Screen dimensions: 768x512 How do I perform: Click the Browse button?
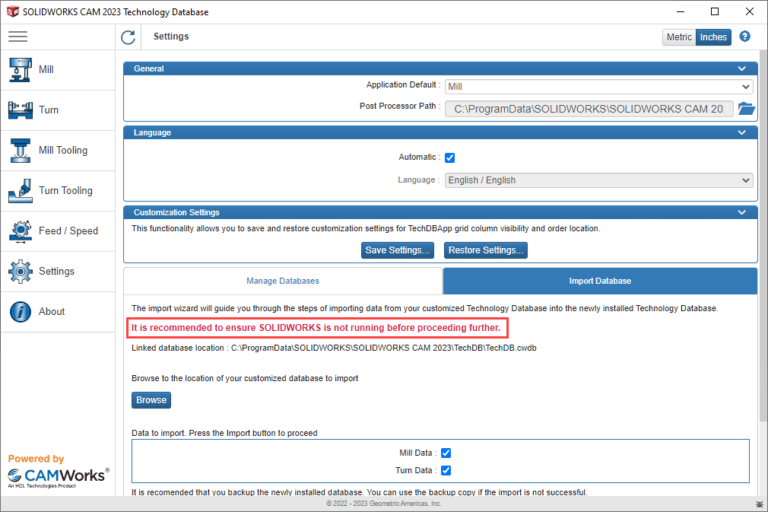(151, 400)
